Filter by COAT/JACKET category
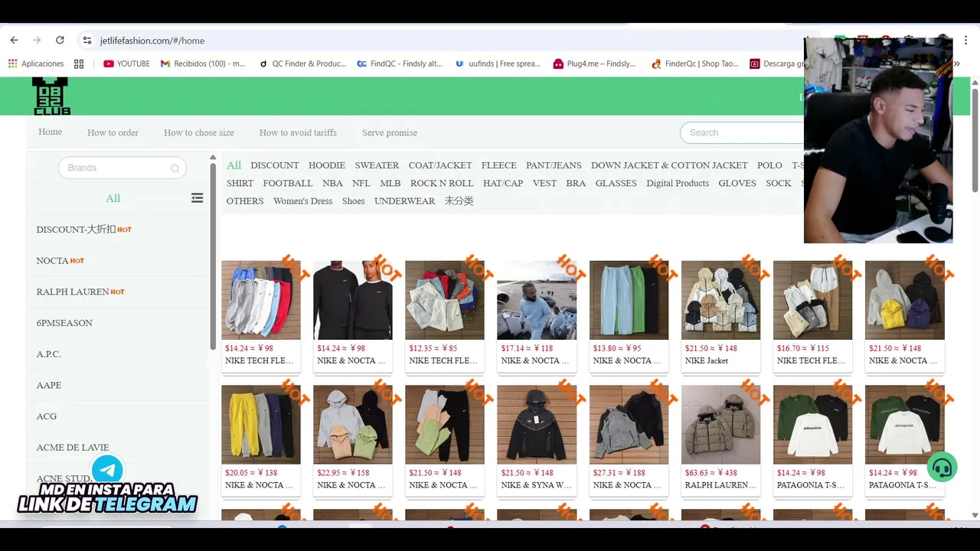This screenshot has width=980, height=551. click(x=440, y=165)
